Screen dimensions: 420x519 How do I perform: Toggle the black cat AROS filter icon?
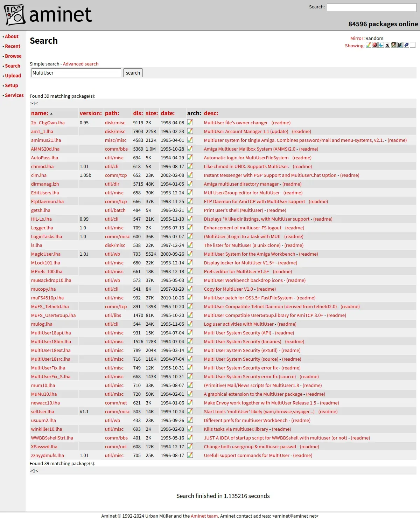tap(387, 45)
